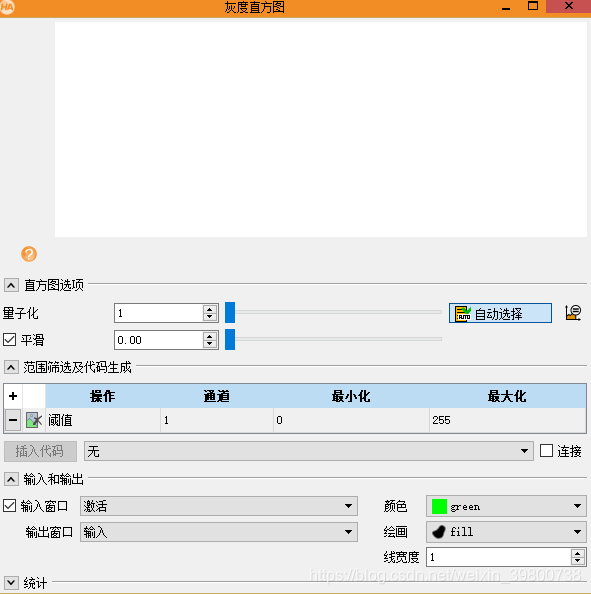Viewport: 591px width, 594px height.
Task: Decrease 平滑 value with down arrow
Action: pos(210,344)
